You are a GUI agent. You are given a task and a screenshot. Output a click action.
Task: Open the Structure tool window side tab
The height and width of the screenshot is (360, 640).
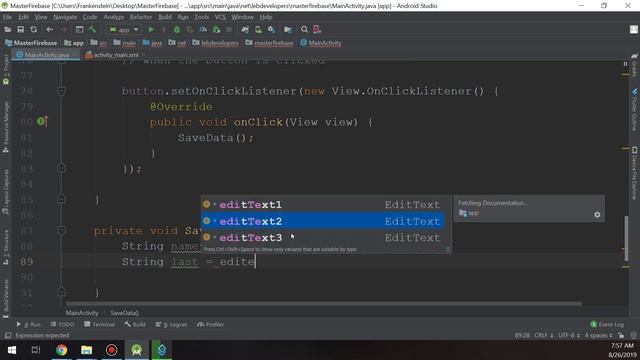coord(6,247)
